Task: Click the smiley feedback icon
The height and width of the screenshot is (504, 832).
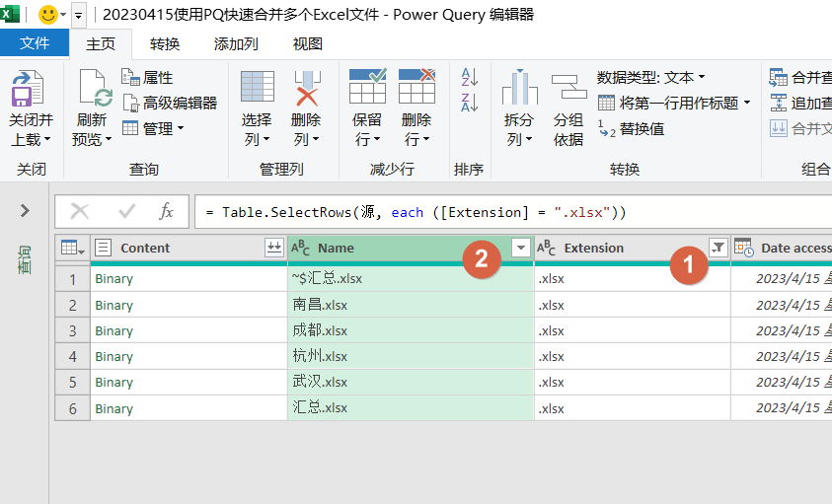Action: click(x=48, y=15)
